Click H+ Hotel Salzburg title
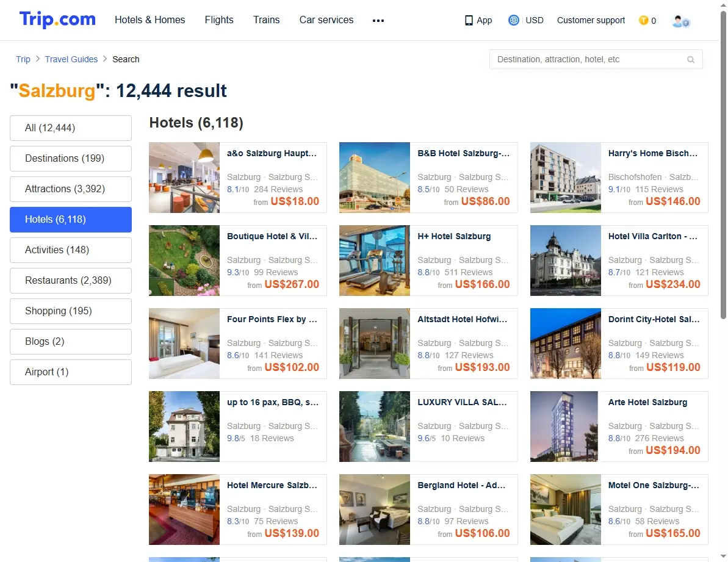The width and height of the screenshot is (728, 562). [x=454, y=236]
